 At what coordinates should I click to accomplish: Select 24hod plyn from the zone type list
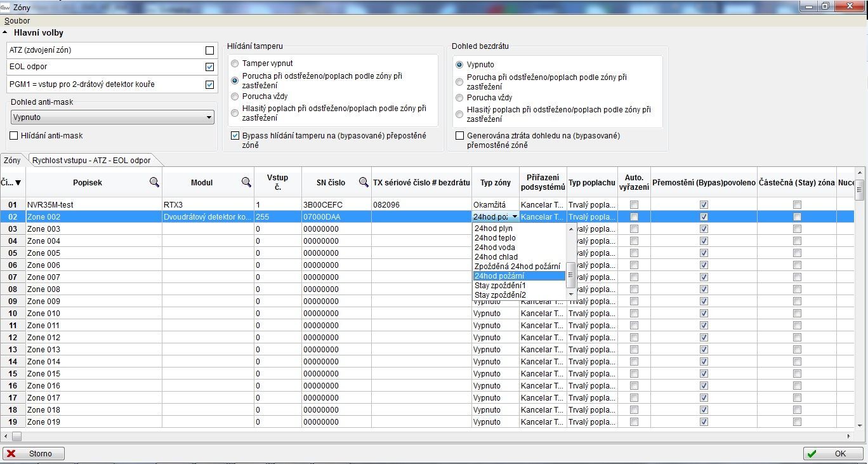(x=494, y=229)
